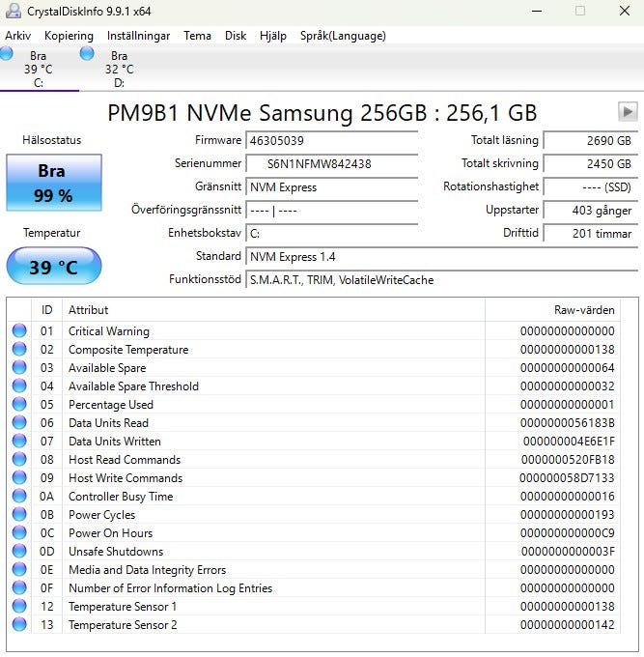The image size is (644, 657).
Task: Click the next disk arrow button
Action: pos(628,112)
